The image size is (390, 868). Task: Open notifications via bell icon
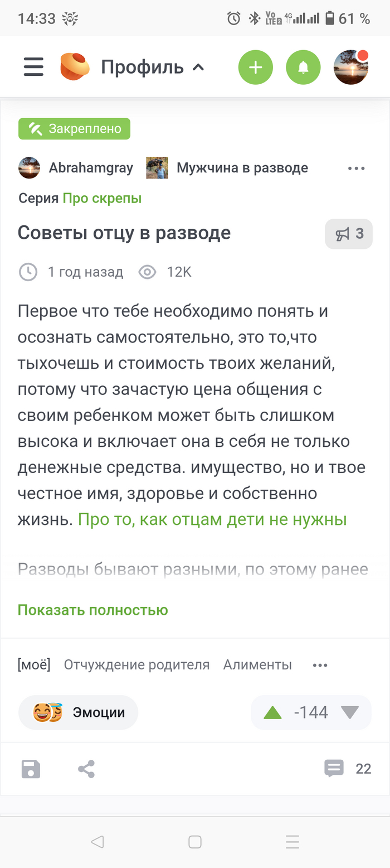coord(303,66)
